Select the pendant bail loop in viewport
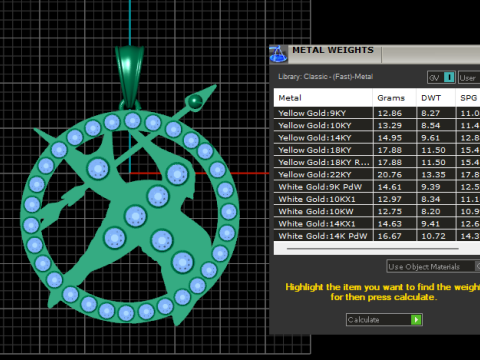Viewport: 480px width, 360px height. click(x=129, y=77)
